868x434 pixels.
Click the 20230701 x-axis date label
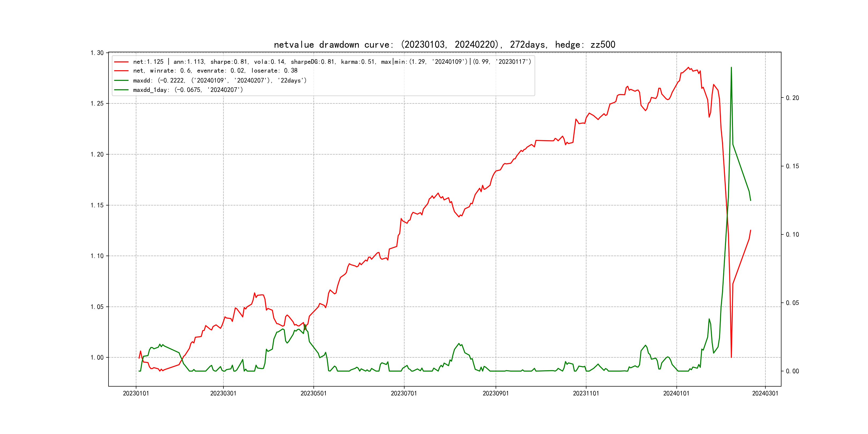(404, 393)
